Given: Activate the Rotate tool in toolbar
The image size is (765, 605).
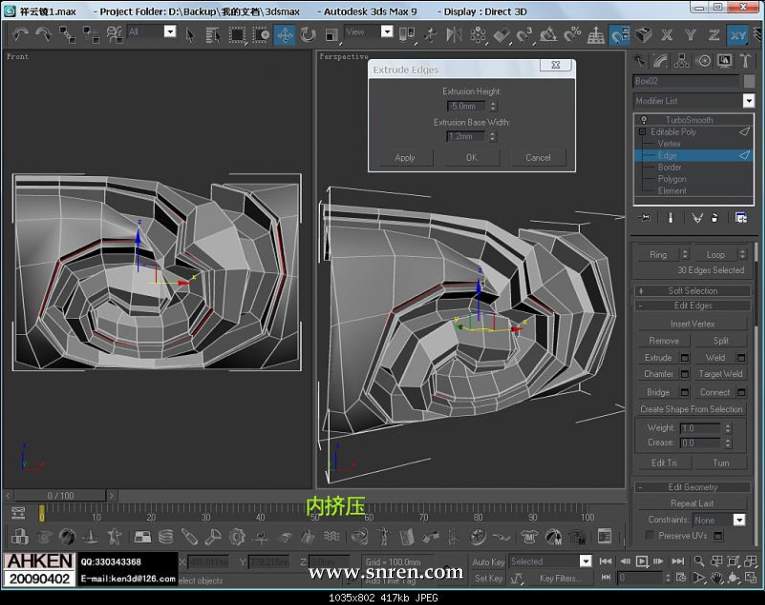Looking at the screenshot, I should click(307, 34).
